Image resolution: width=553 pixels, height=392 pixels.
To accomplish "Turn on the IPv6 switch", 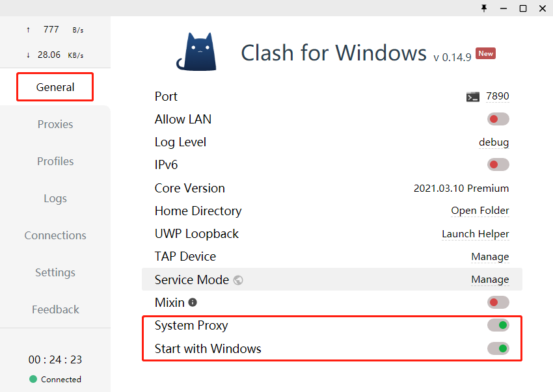I will coord(498,165).
